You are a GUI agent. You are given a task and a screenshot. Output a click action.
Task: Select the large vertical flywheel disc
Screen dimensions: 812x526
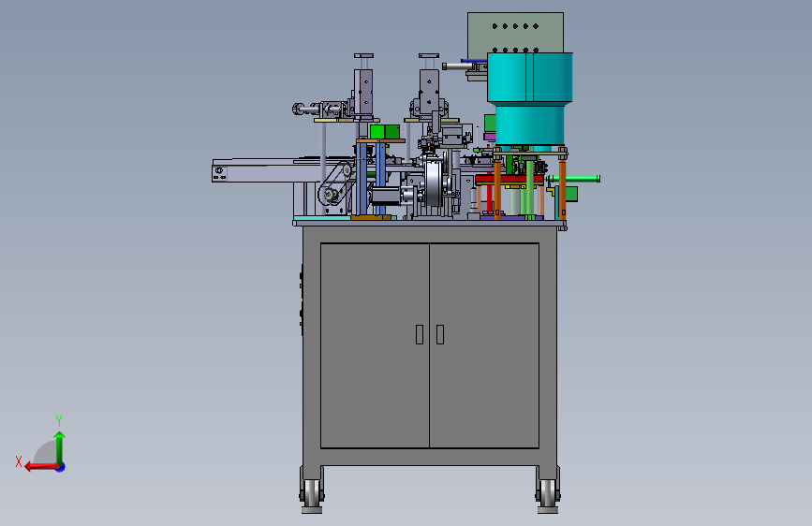tap(433, 183)
